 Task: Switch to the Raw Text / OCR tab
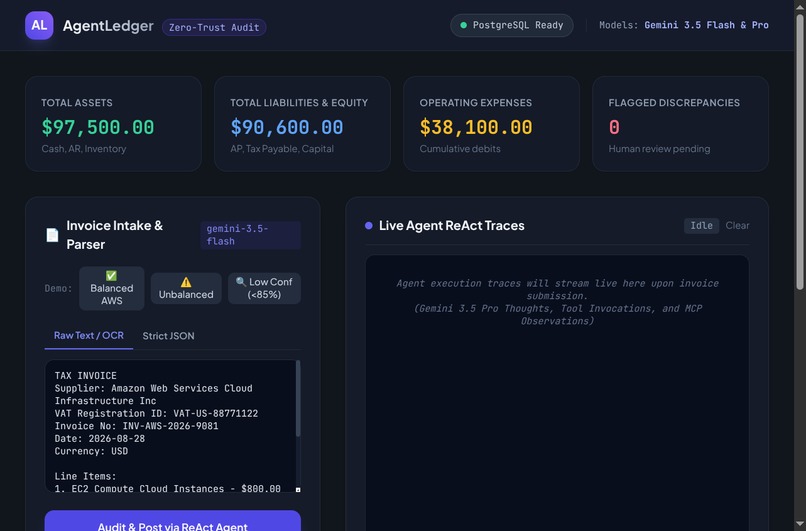pos(88,336)
